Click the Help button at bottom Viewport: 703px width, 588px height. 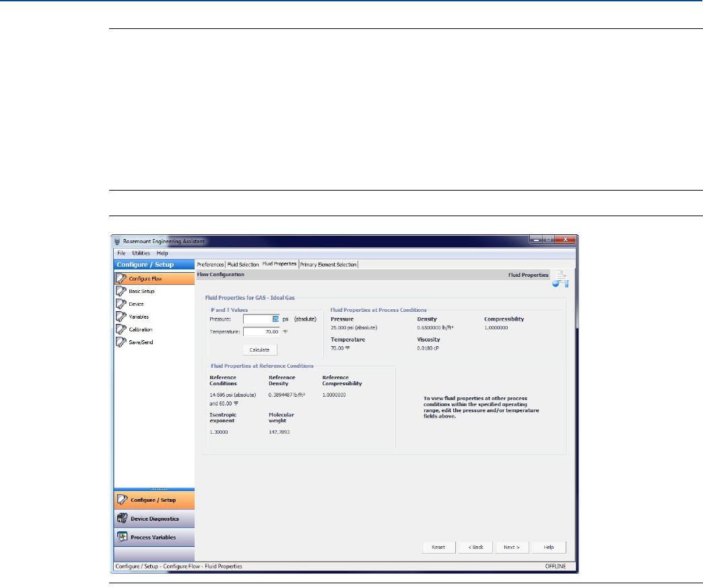pos(549,547)
